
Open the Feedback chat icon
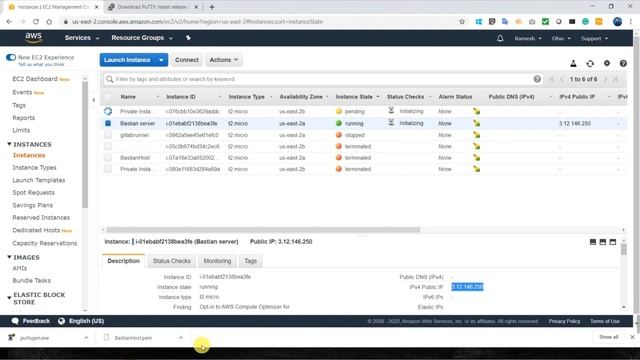pyautogui.click(x=16, y=321)
